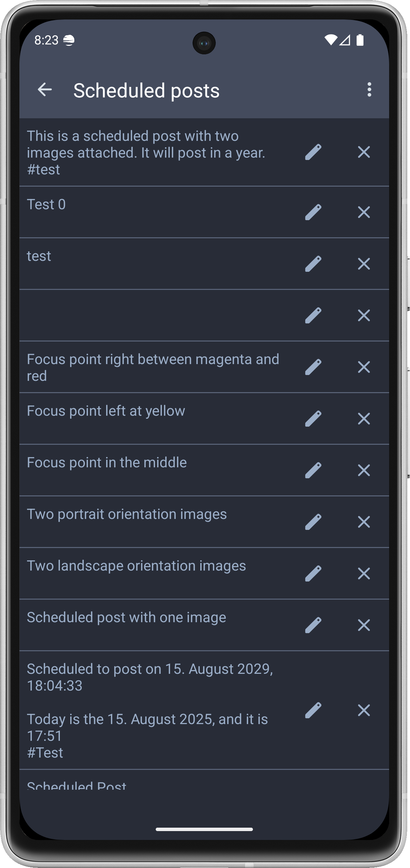Delete the post scheduled for 15. August 2029
The width and height of the screenshot is (410, 868).
[364, 710]
